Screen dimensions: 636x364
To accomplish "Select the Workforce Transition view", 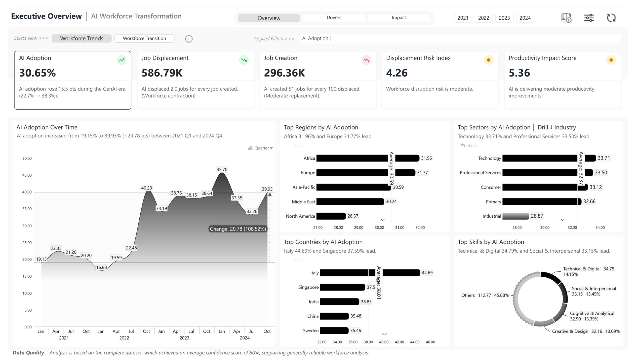I will tap(144, 38).
